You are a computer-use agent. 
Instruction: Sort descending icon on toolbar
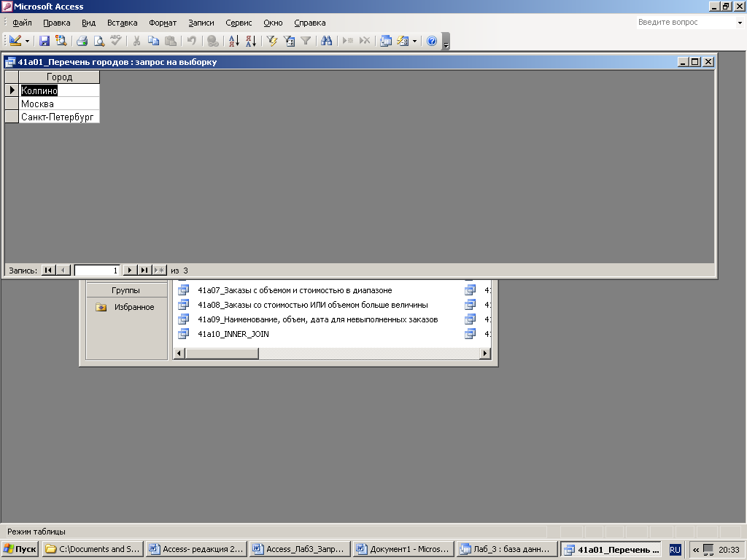click(251, 41)
